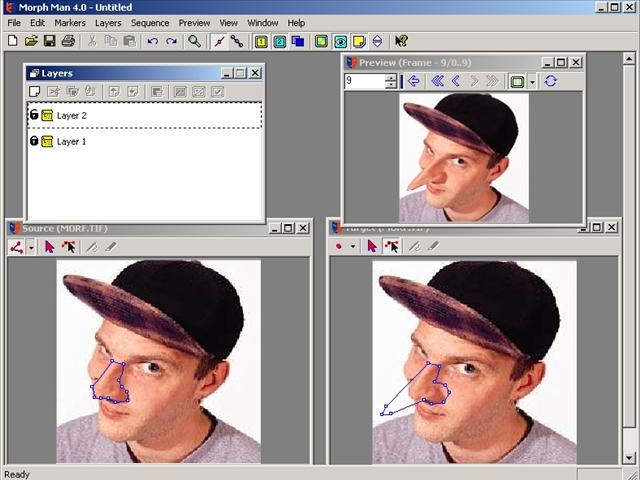
Task: Decrement the Preview frame number spinner
Action: [x=391, y=85]
